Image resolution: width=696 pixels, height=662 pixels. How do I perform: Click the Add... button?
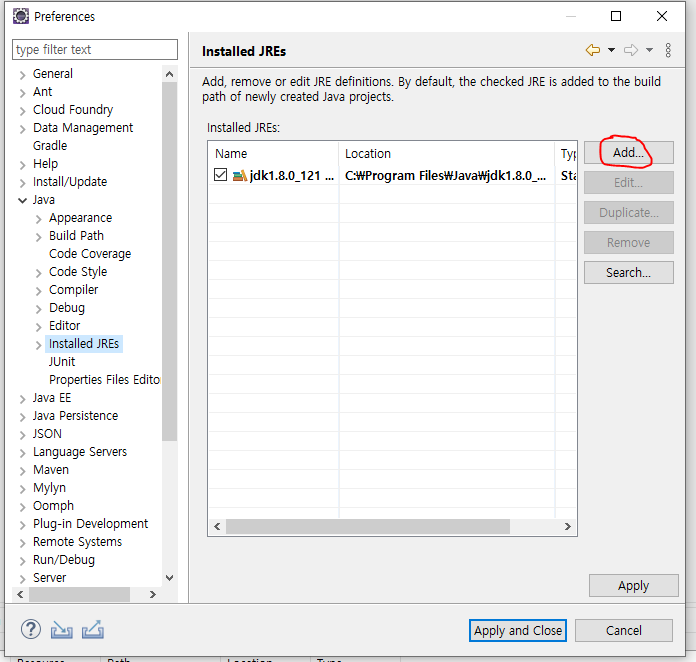point(629,153)
